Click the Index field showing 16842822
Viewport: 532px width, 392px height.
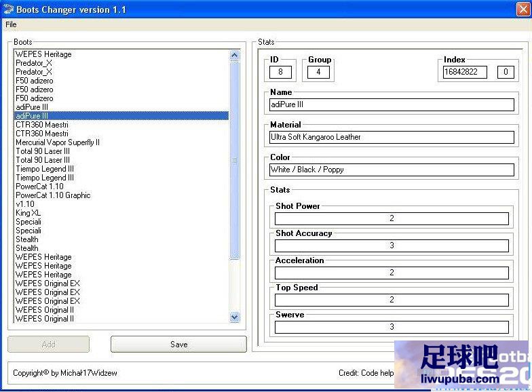[x=465, y=72]
